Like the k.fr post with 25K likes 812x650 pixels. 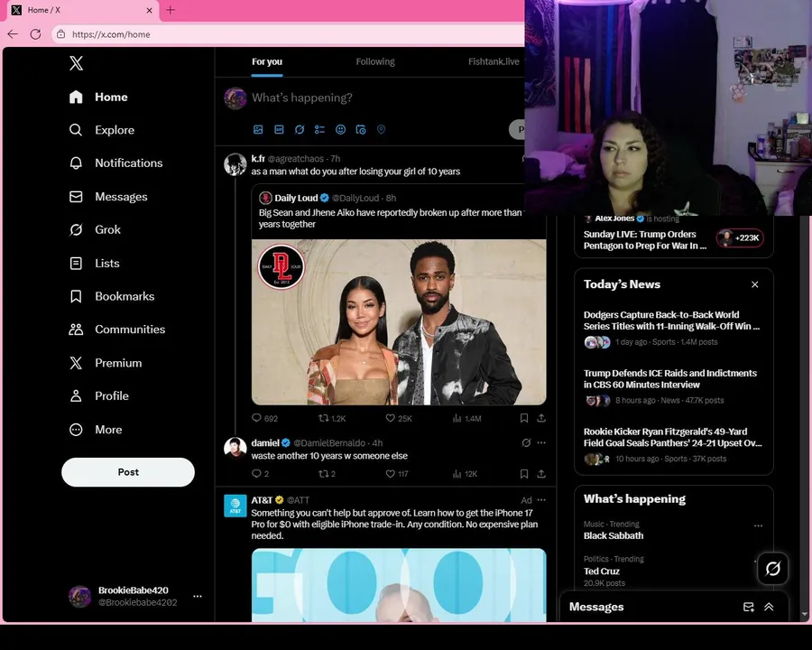(x=399, y=418)
